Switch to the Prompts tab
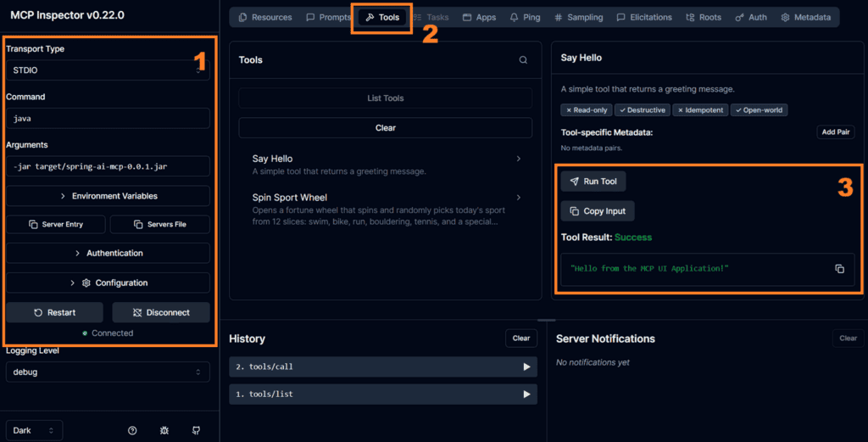This screenshot has width=868, height=442. point(328,17)
